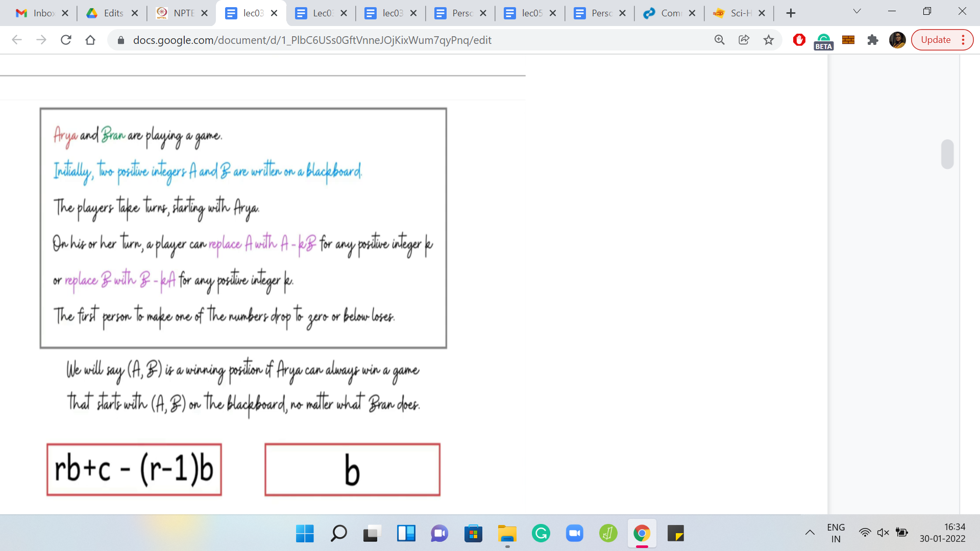Click the Update button
This screenshot has width=980, height=551.
(x=935, y=40)
